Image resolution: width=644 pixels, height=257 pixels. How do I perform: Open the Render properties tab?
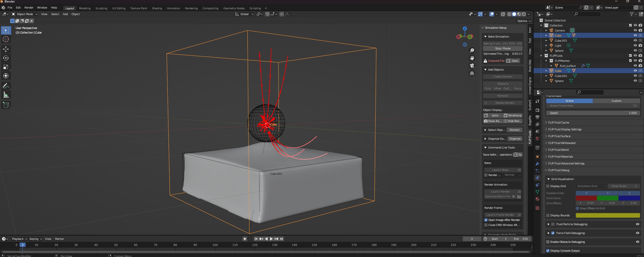[537, 110]
